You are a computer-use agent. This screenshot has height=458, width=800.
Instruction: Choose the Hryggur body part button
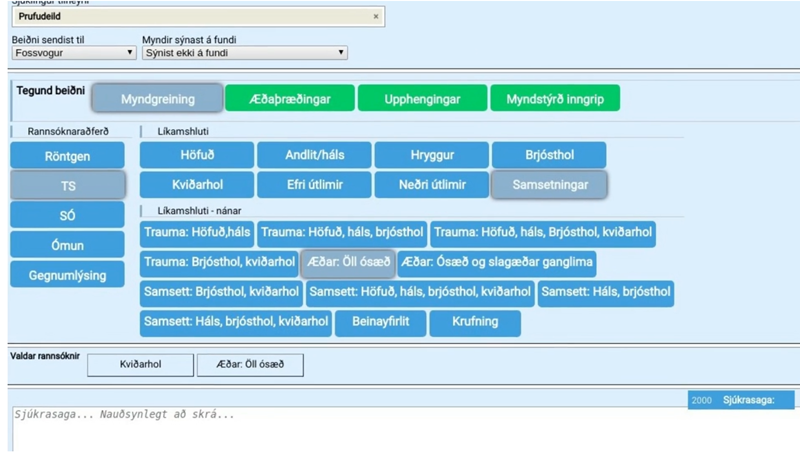coord(432,155)
